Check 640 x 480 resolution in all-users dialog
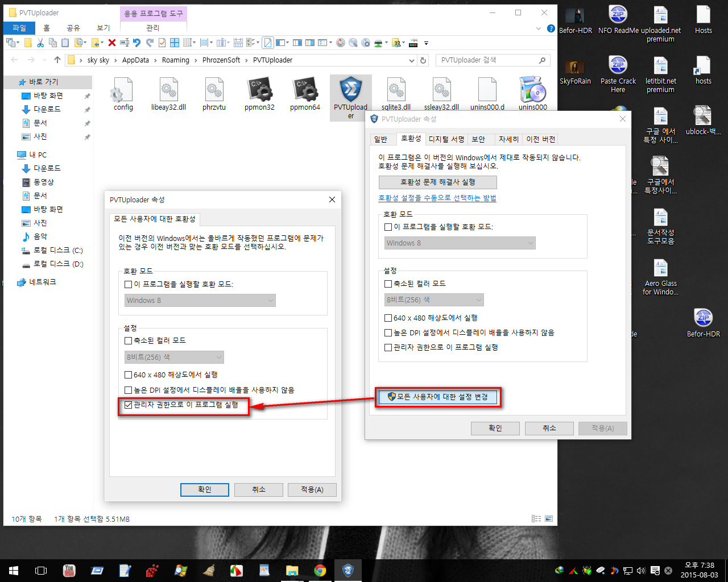728x582 pixels. pos(128,375)
